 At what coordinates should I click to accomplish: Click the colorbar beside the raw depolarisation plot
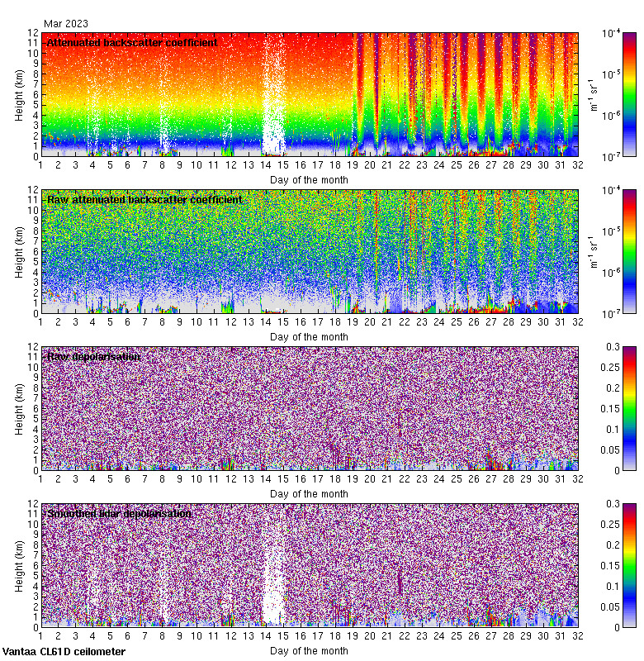[x=629, y=408]
